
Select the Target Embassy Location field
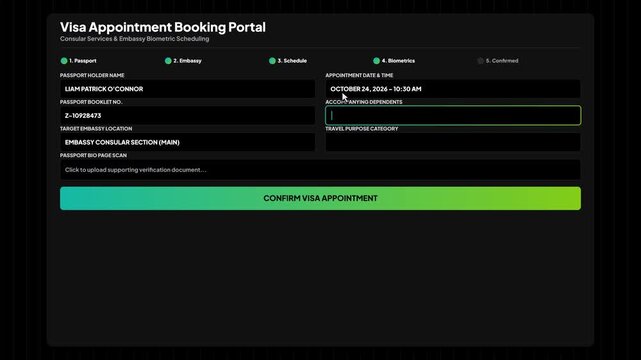tap(188, 142)
